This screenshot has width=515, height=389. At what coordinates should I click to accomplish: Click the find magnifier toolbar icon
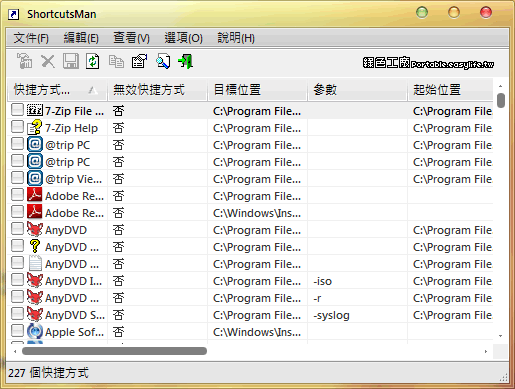click(163, 61)
